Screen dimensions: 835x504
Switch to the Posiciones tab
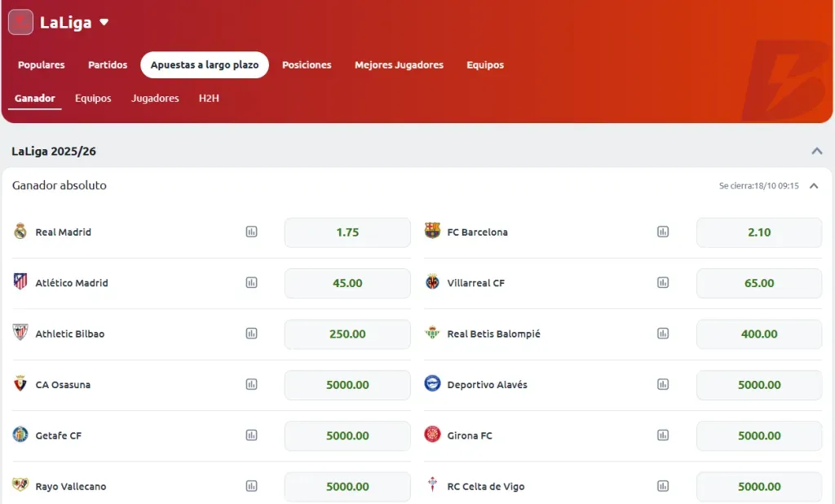coord(307,64)
